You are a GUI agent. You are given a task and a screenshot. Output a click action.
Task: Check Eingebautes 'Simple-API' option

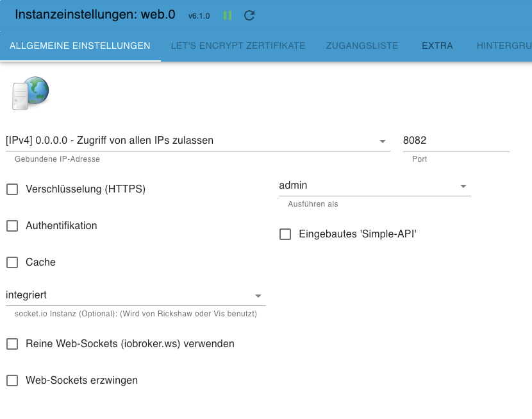pyautogui.click(x=285, y=234)
